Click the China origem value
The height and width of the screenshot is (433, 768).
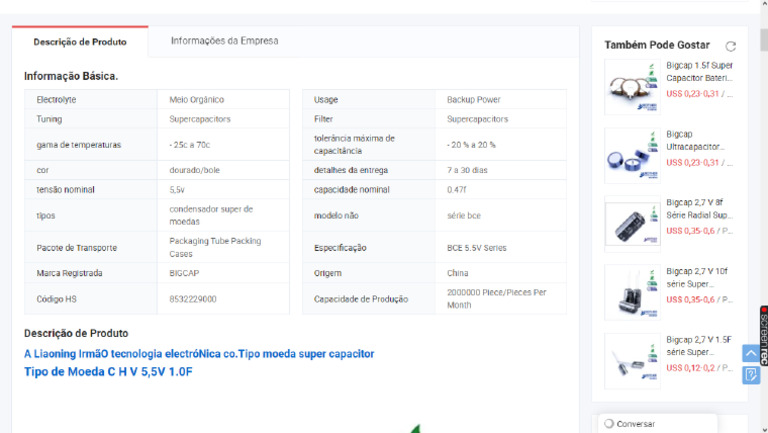point(457,273)
